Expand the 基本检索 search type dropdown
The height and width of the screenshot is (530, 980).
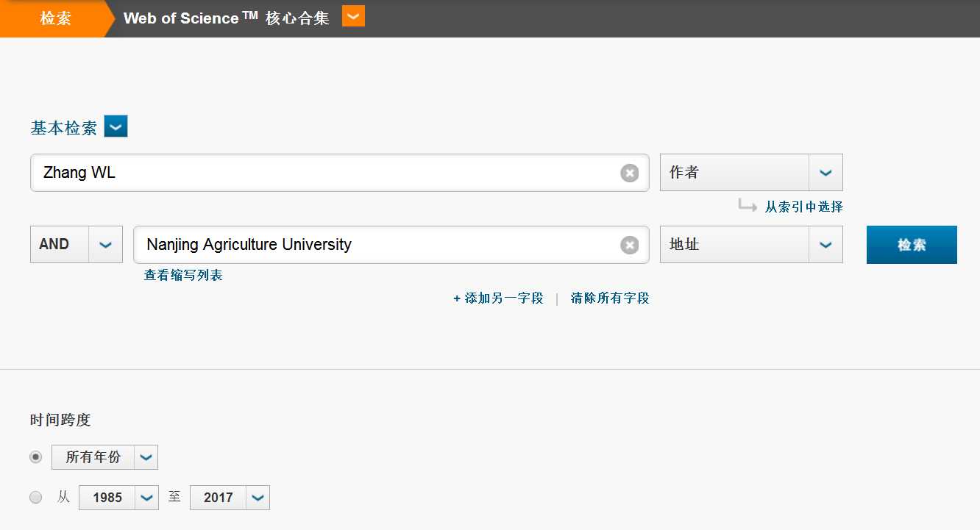click(116, 126)
